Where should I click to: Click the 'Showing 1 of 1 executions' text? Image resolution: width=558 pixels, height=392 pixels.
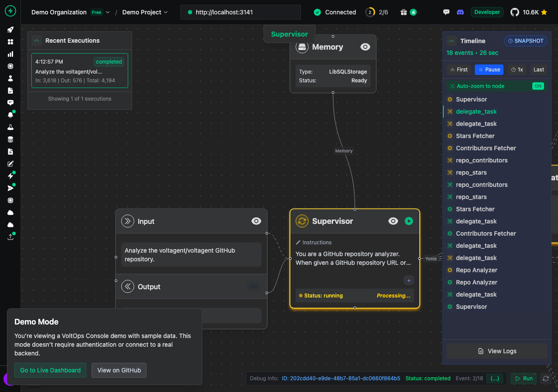[80, 99]
